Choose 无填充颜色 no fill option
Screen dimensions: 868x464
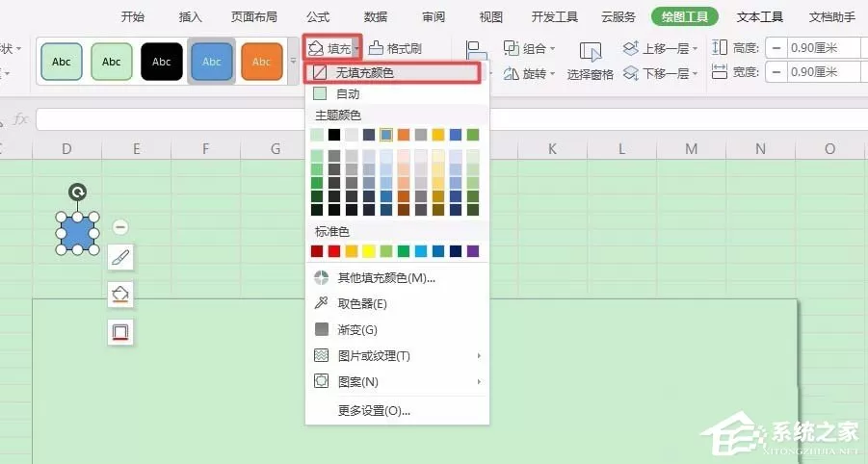click(392, 72)
